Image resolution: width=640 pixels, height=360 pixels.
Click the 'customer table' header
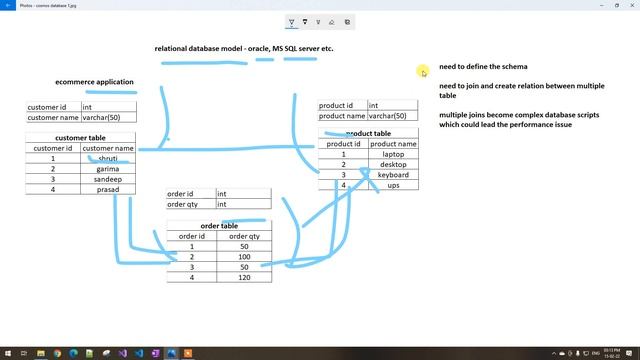[80, 138]
